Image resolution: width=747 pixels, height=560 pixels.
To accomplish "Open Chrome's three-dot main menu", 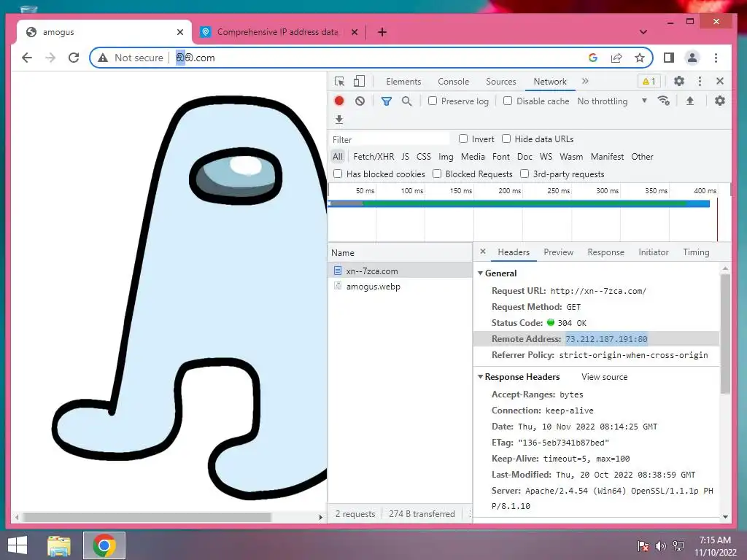I will click(x=716, y=58).
